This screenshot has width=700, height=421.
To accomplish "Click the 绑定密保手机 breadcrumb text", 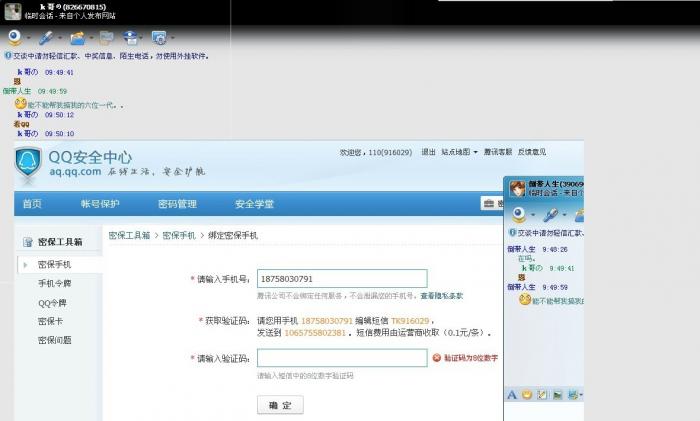I will coord(233,235).
